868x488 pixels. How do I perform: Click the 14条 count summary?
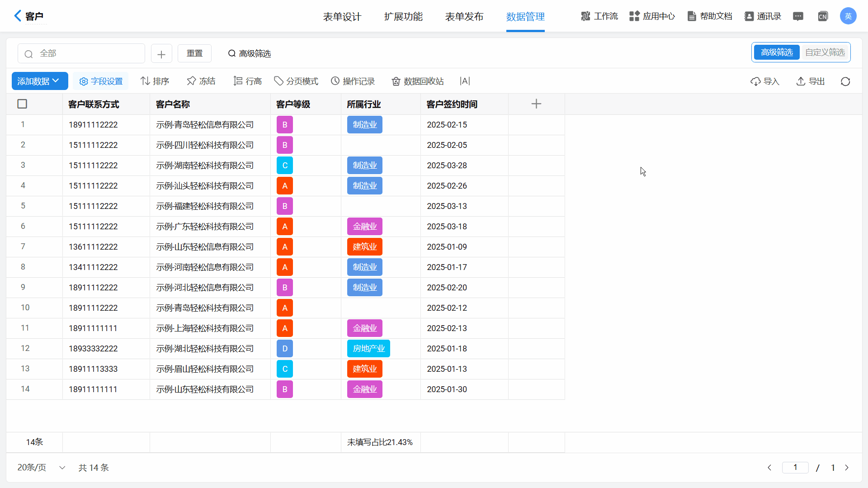[34, 442]
